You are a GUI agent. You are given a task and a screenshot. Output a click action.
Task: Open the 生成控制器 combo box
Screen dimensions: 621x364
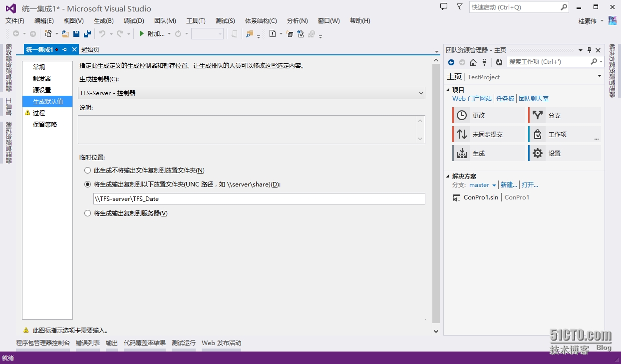coord(252,93)
